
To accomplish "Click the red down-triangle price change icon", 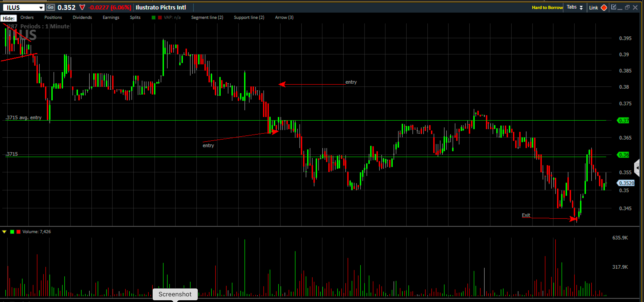I will pos(82,7).
